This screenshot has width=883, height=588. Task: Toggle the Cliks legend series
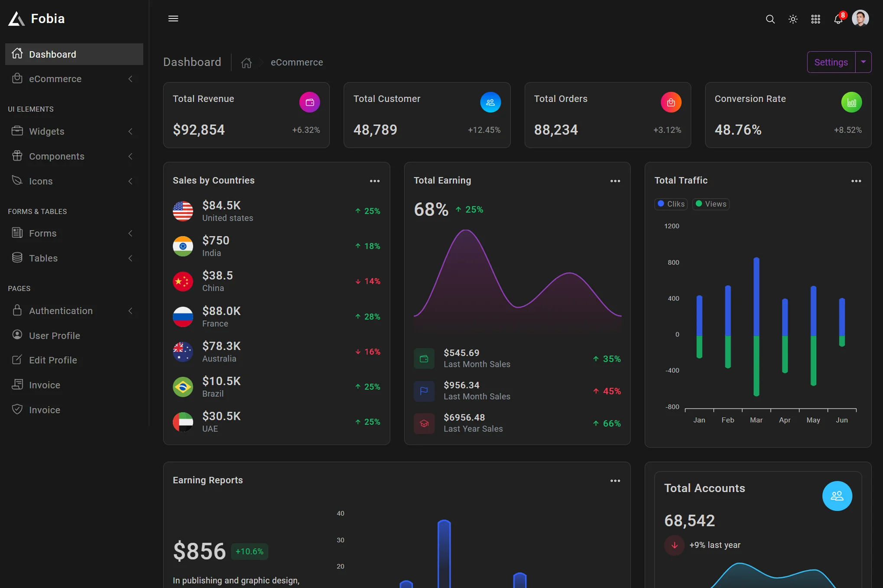[671, 204]
